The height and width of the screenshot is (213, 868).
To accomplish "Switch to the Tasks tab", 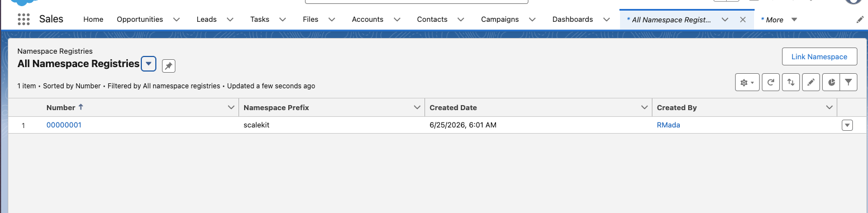I will [260, 20].
